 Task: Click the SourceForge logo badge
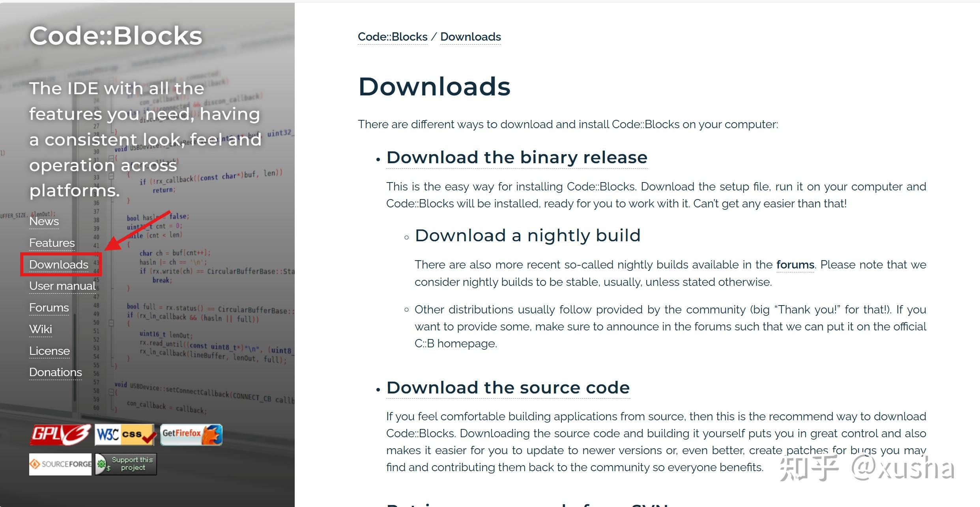[x=60, y=464]
